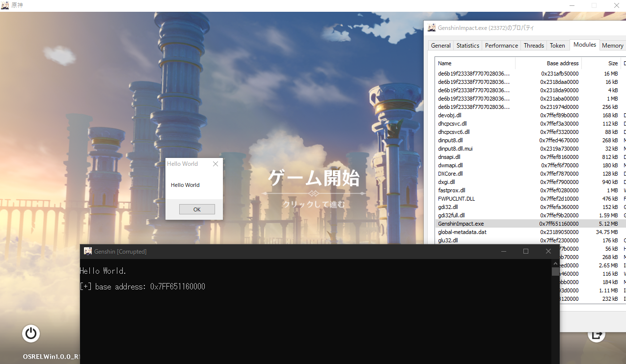
Task: Click the ゲーム開始 start game text
Action: coord(314,178)
